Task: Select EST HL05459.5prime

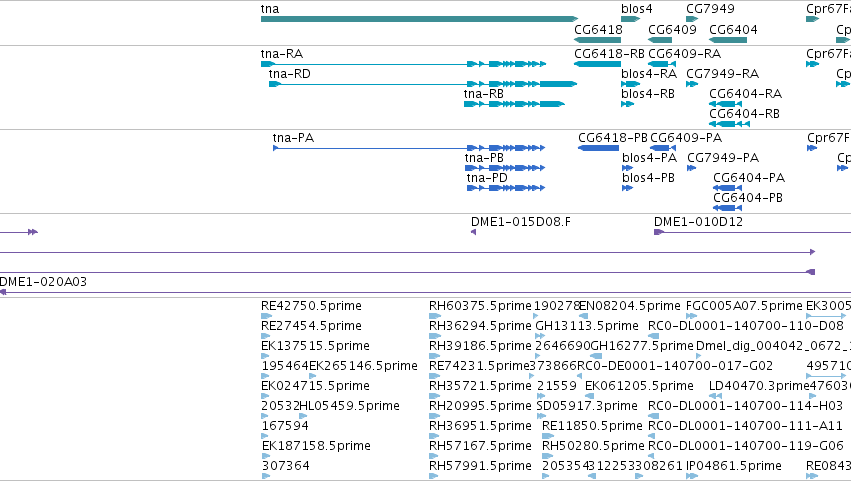Action: point(350,406)
